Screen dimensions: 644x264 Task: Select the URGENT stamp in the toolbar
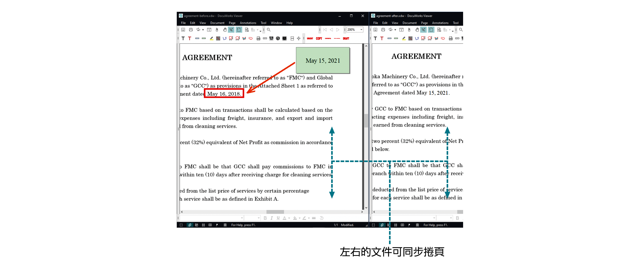point(310,38)
